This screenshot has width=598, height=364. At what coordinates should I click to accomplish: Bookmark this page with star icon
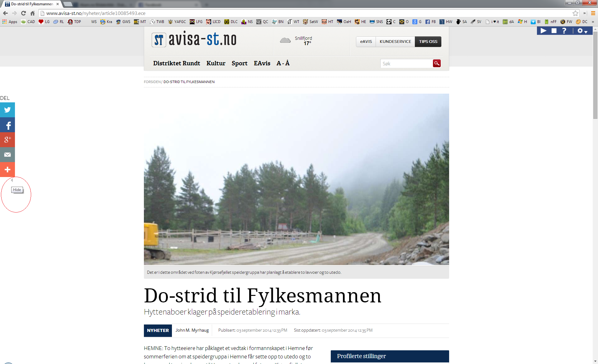575,13
